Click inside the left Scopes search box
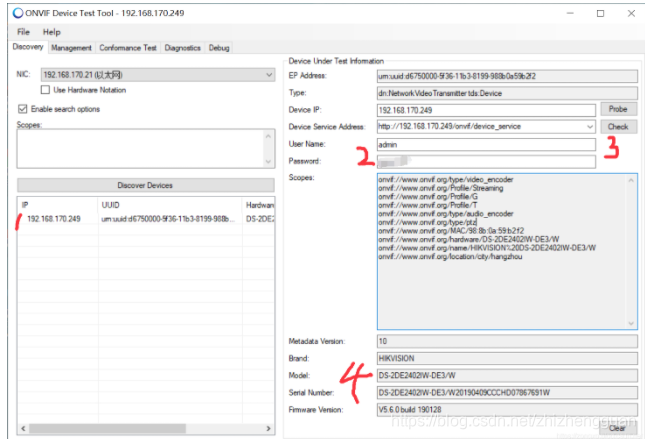Screen dimensions: 645x439 [x=139, y=149]
